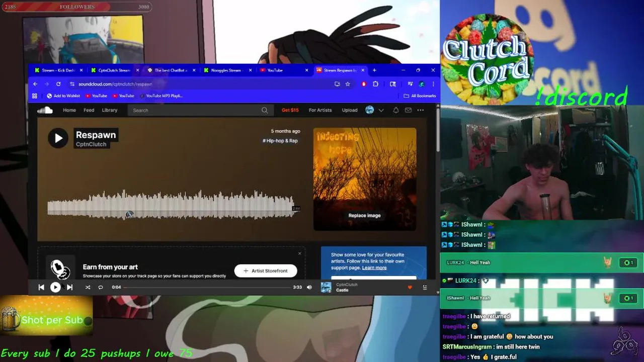This screenshot has width=644, height=362.
Task: Open the Castle track title in player
Action: pos(342,290)
